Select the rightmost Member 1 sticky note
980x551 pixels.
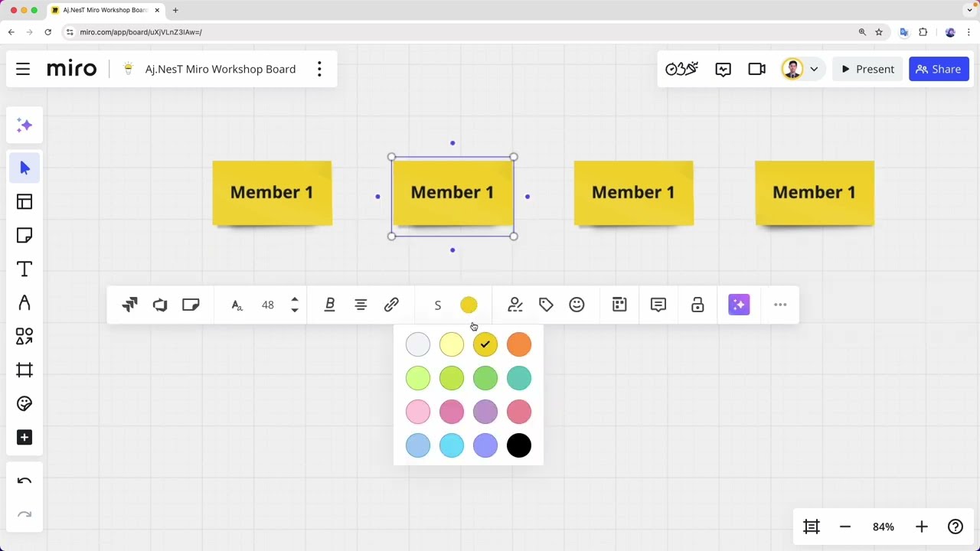[x=815, y=193]
